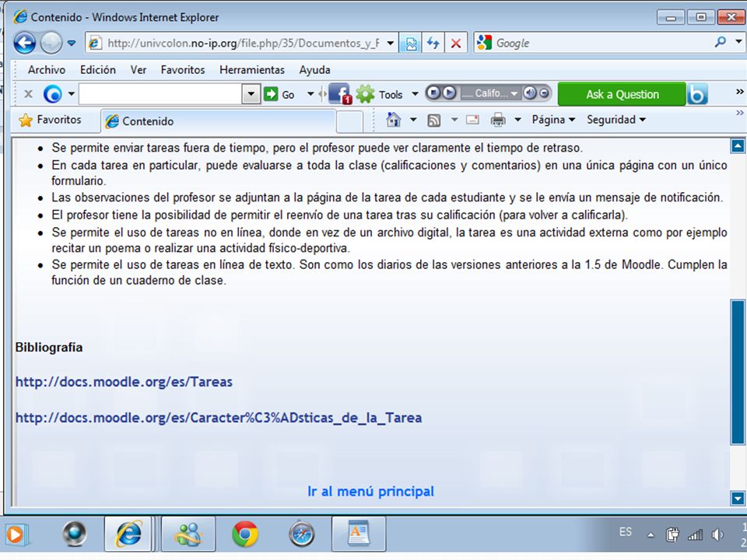
Task: Click the Google search box
Action: pyautogui.click(x=600, y=44)
